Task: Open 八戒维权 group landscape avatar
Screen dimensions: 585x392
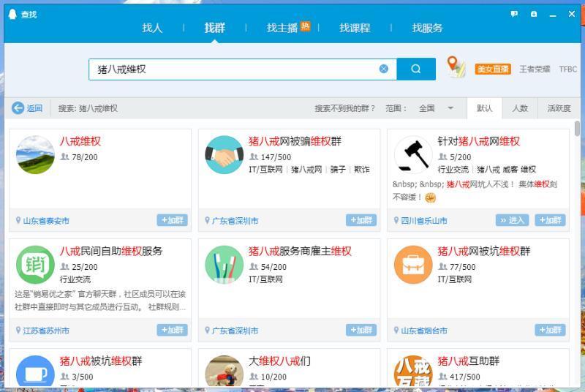Action: (35, 155)
